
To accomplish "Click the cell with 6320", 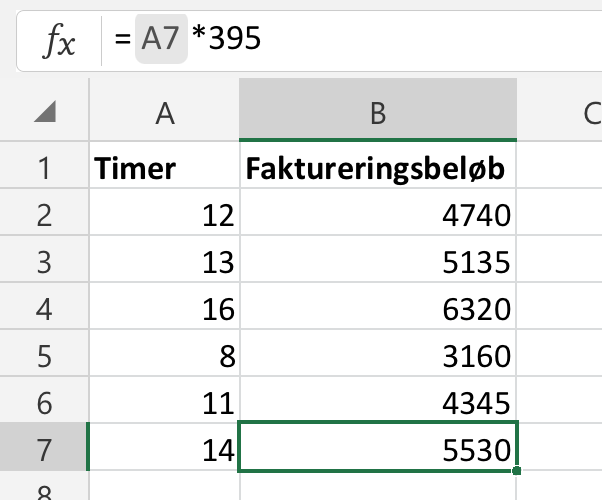I will [378, 309].
